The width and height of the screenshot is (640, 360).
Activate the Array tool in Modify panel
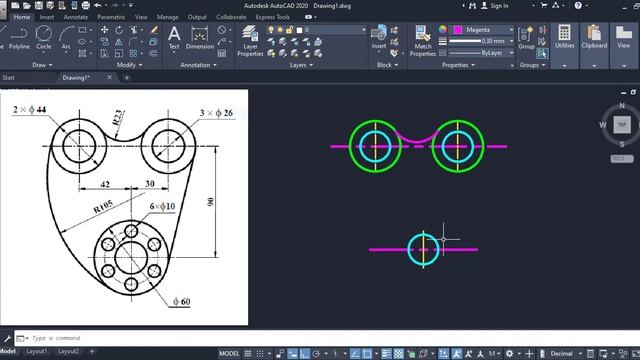tap(133, 53)
